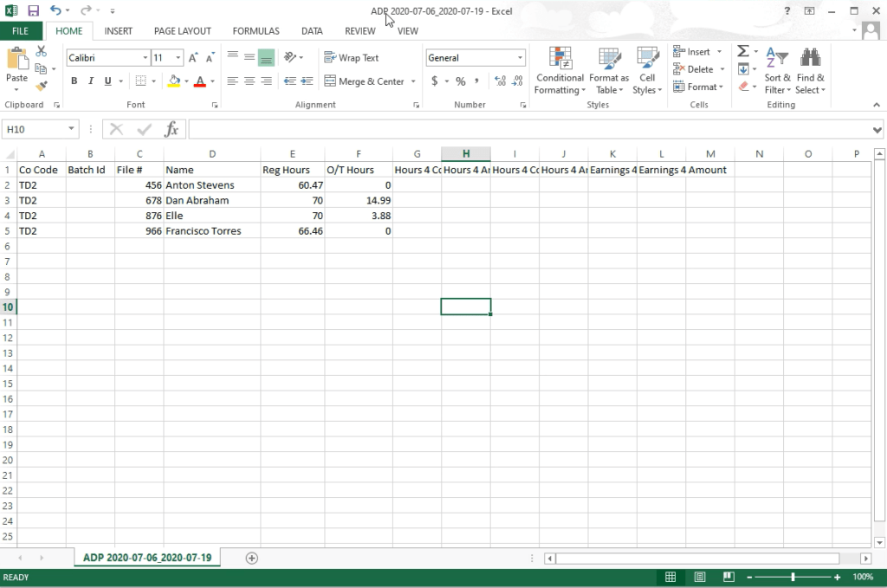Apply bold formatting with the Bold icon

click(74, 81)
